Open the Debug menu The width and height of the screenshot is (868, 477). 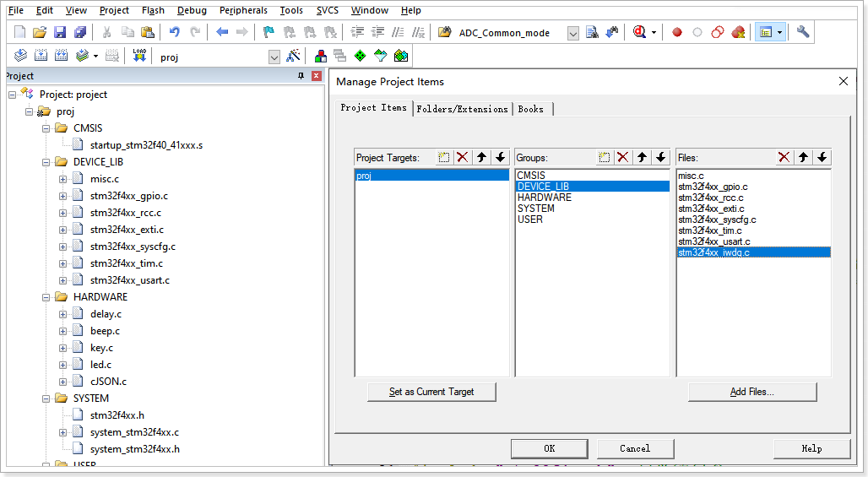pyautogui.click(x=192, y=10)
